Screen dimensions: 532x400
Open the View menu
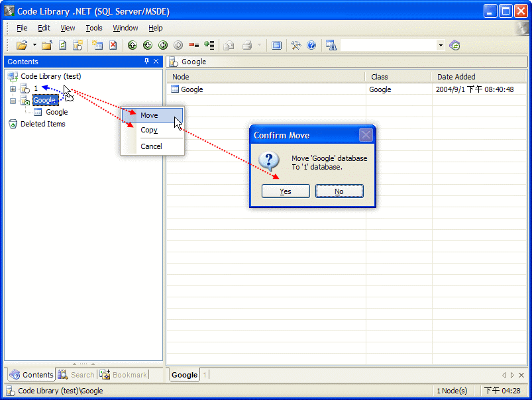(x=68, y=28)
